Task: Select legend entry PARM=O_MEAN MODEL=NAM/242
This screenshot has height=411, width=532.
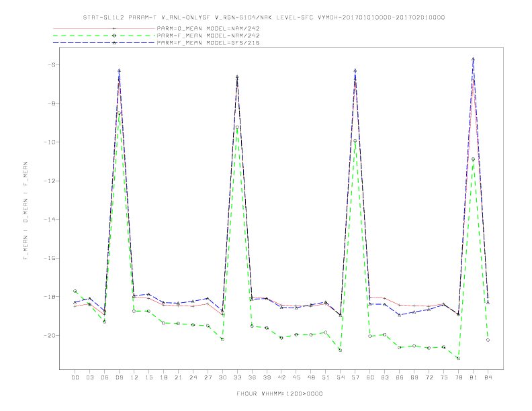Action: tap(208, 28)
